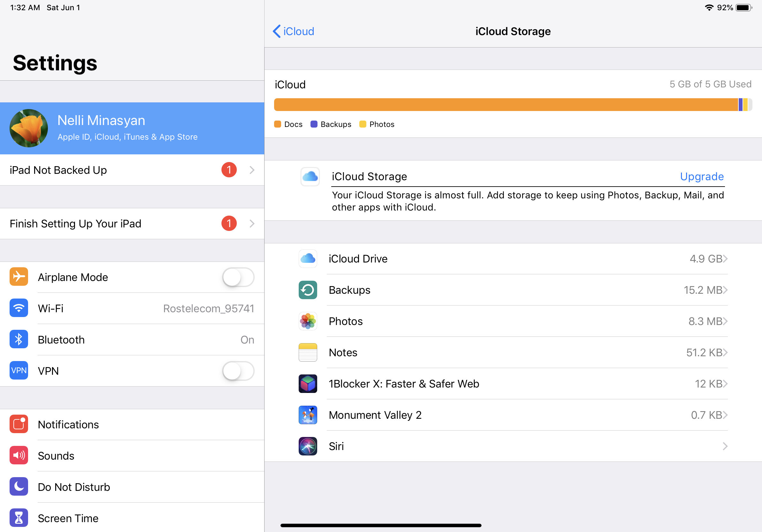
Task: Tap the iCloud Drive cloud icon
Action: click(x=308, y=259)
